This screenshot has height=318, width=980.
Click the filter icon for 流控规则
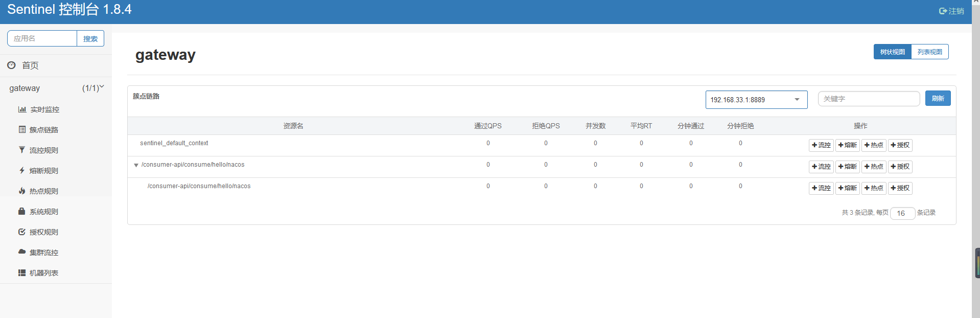pos(22,150)
